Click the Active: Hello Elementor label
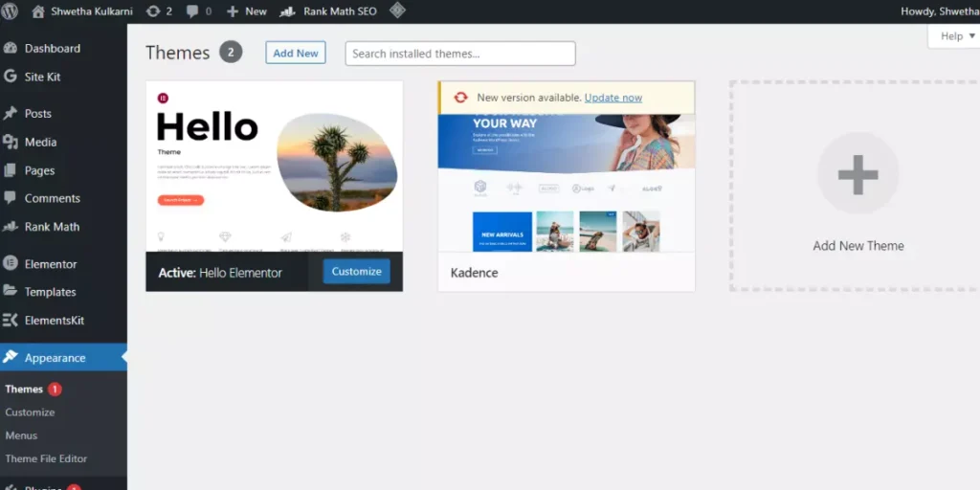Viewport: 980px width, 490px height. coord(220,273)
